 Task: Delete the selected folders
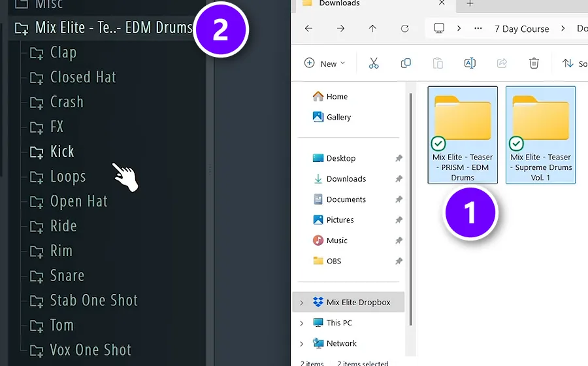pos(534,63)
